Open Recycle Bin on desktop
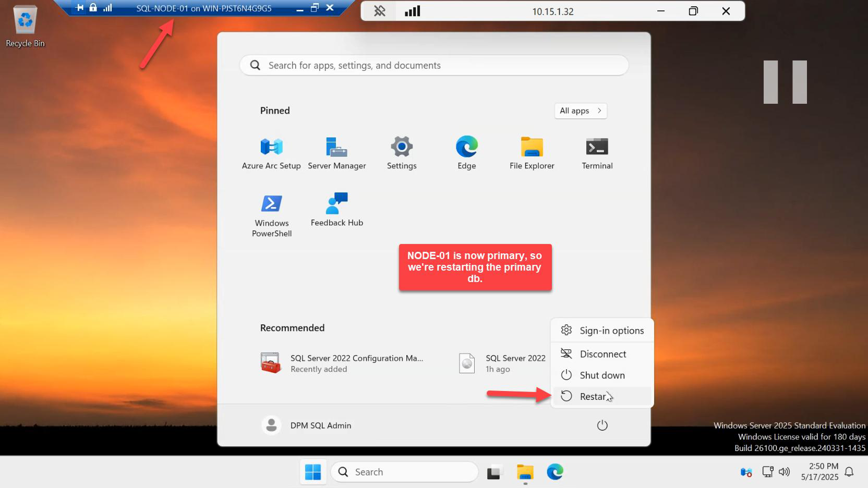The height and width of the screenshot is (488, 868). [25, 26]
